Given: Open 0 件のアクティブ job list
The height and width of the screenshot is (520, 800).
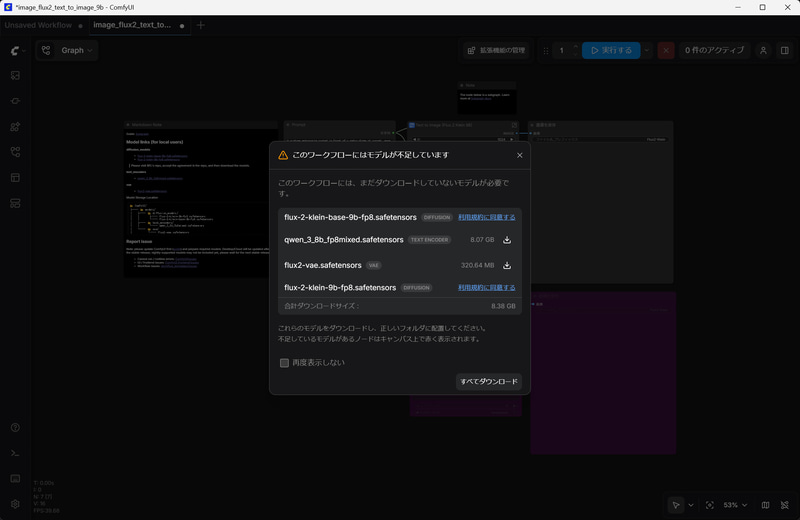Looking at the screenshot, I should pos(714,51).
